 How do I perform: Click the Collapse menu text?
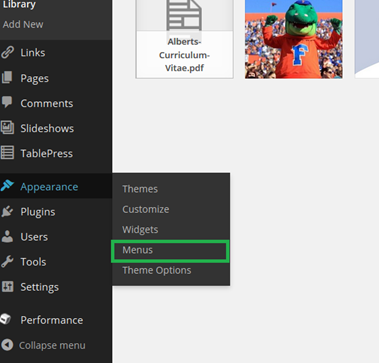(x=52, y=345)
